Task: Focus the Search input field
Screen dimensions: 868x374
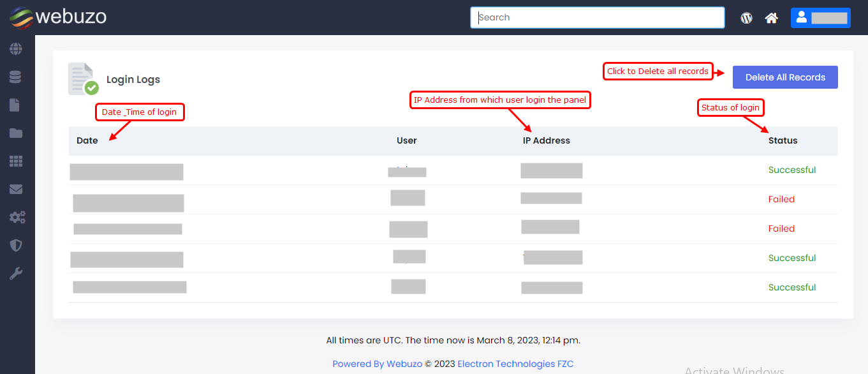Action: click(597, 18)
